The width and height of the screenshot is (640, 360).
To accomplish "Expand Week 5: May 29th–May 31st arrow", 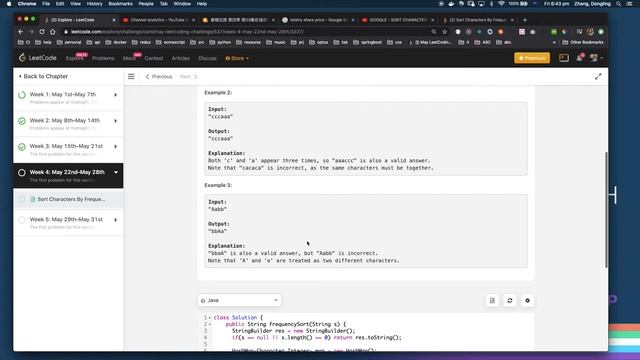I will 116,220.
